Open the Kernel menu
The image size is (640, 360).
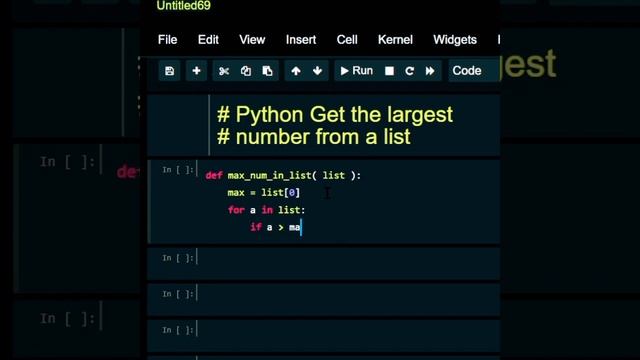point(395,40)
